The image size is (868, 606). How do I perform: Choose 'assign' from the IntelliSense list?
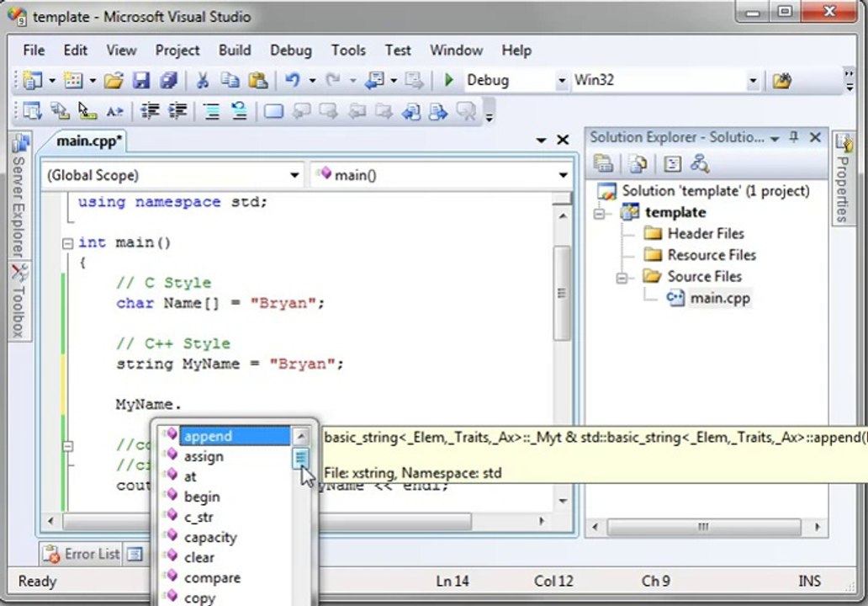(204, 457)
